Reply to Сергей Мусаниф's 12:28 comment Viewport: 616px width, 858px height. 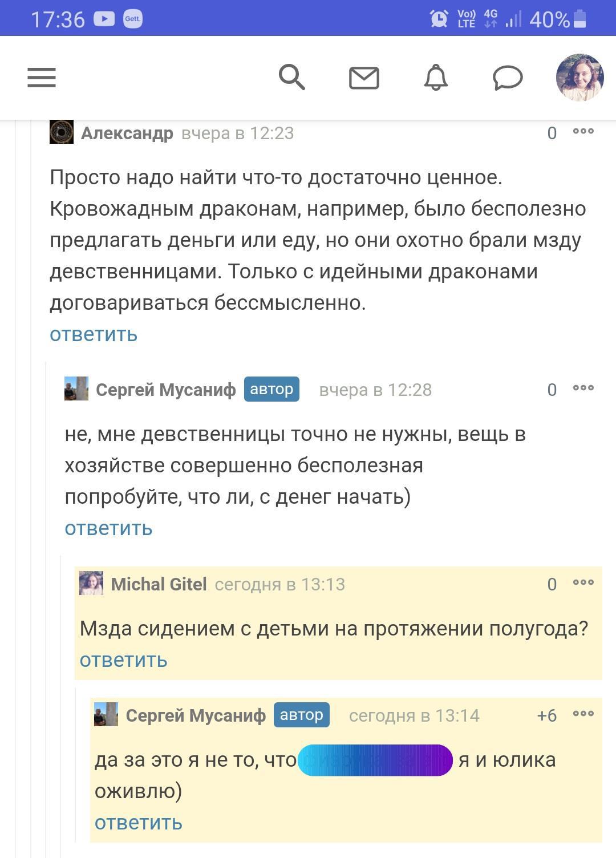point(108,528)
